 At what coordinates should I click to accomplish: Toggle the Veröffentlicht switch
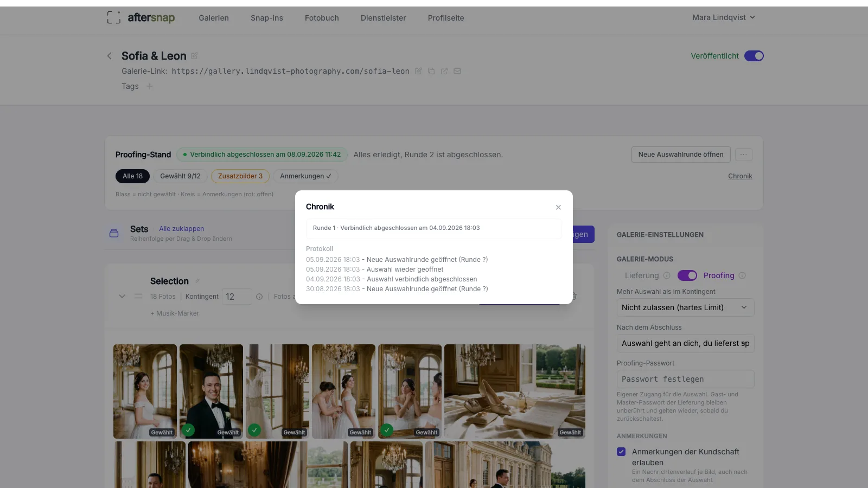tap(754, 56)
